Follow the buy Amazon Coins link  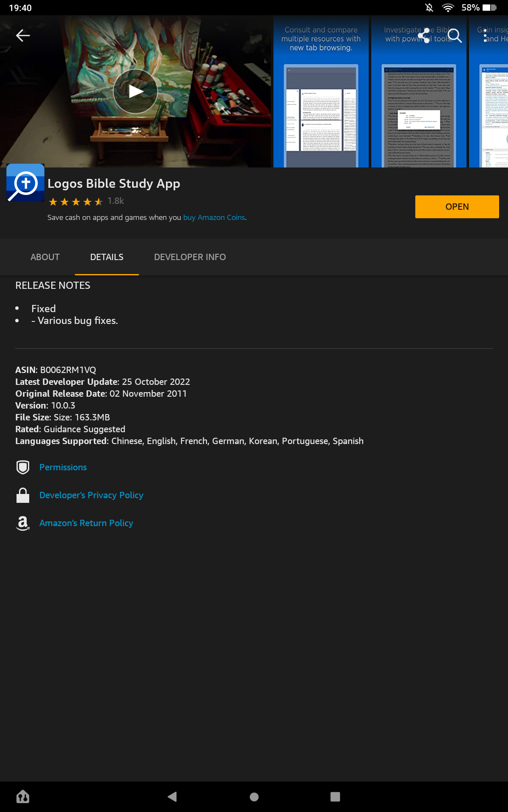click(214, 217)
